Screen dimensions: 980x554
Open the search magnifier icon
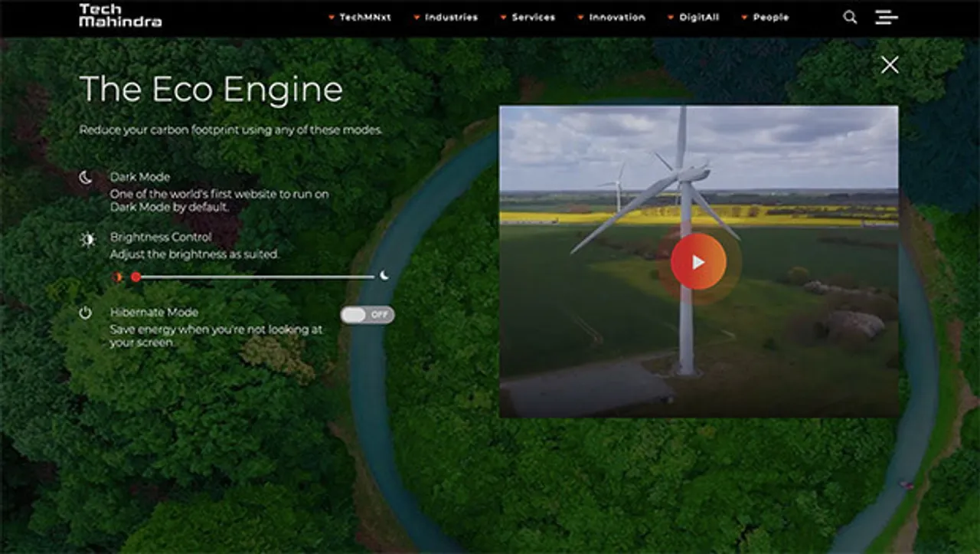pyautogui.click(x=850, y=17)
